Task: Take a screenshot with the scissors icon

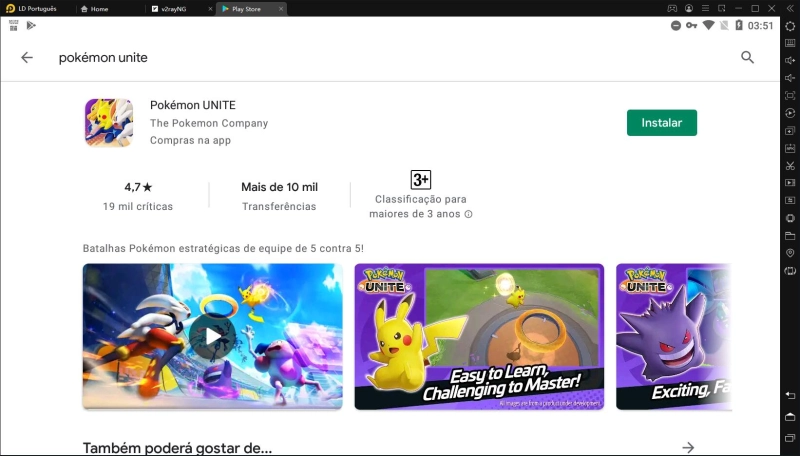Action: point(790,166)
